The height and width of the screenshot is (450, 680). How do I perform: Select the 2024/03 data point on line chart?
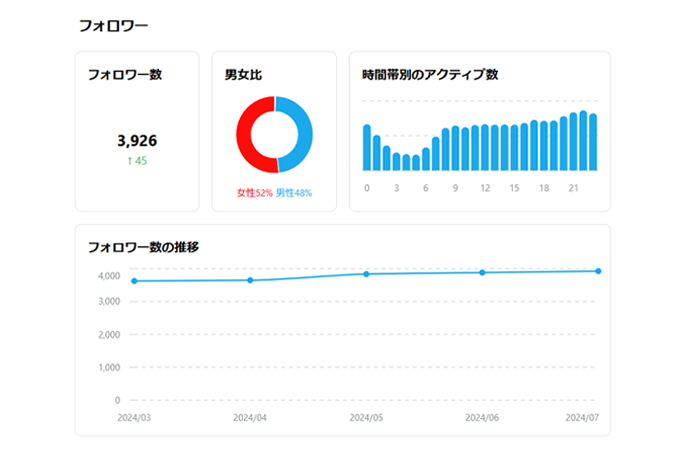tap(134, 281)
